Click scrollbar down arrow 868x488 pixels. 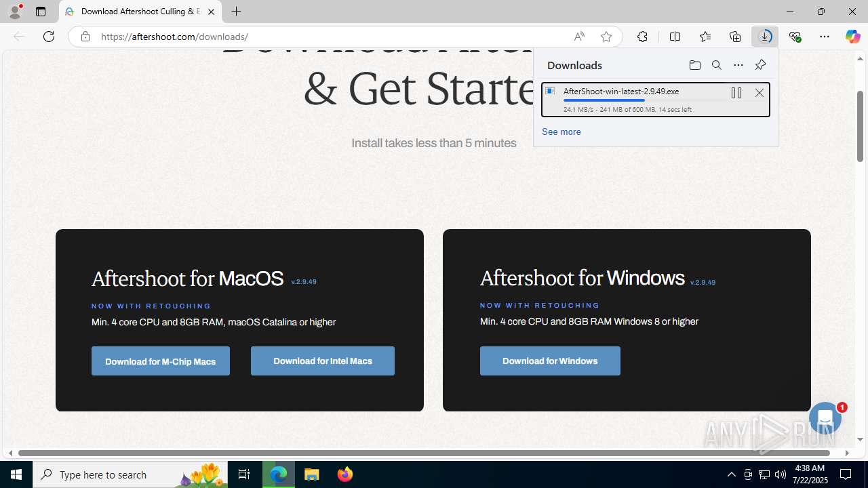point(860,440)
